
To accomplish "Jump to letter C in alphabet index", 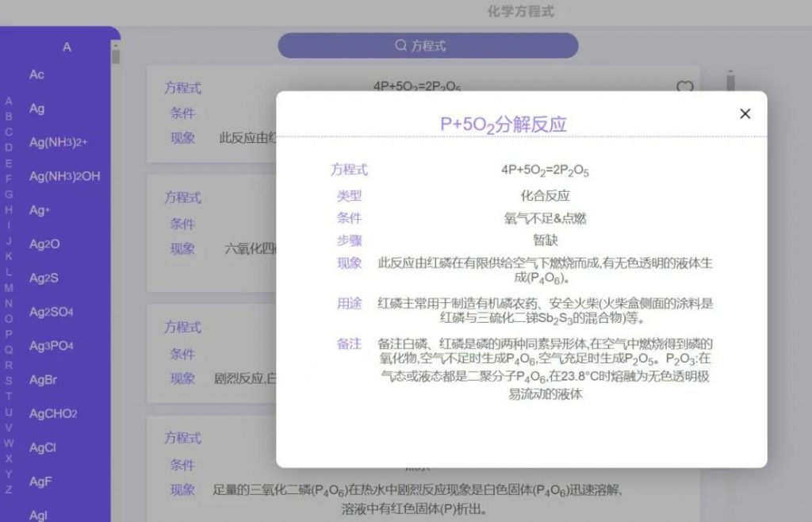I will click(x=9, y=132).
